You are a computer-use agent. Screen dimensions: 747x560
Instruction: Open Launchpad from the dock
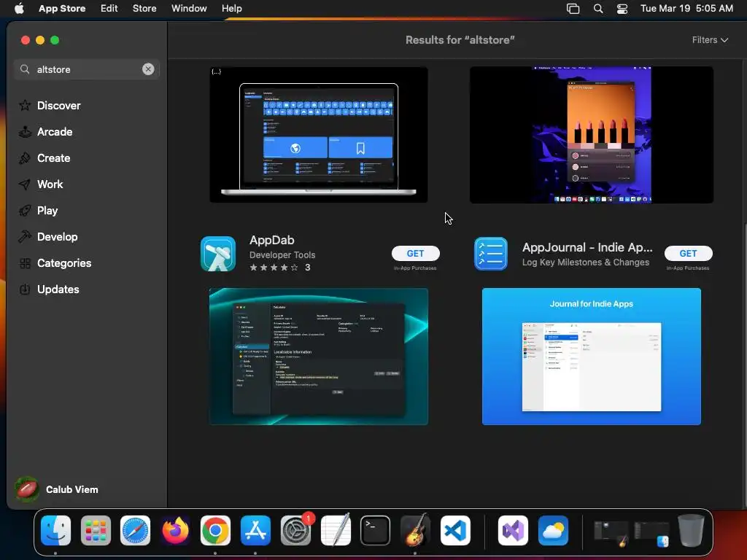[96, 531]
